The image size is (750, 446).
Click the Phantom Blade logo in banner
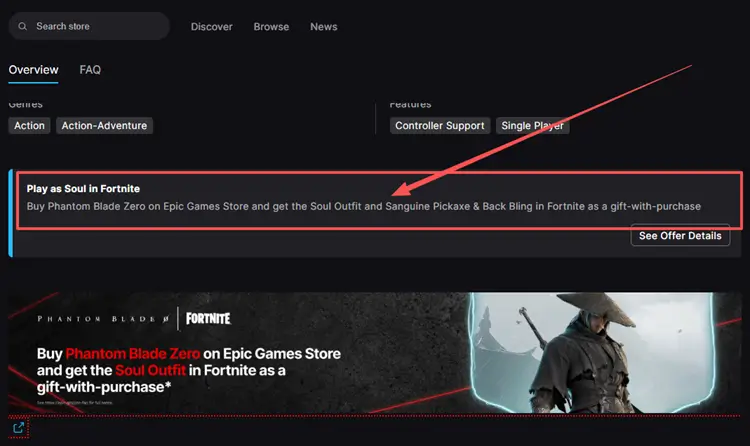(103, 319)
